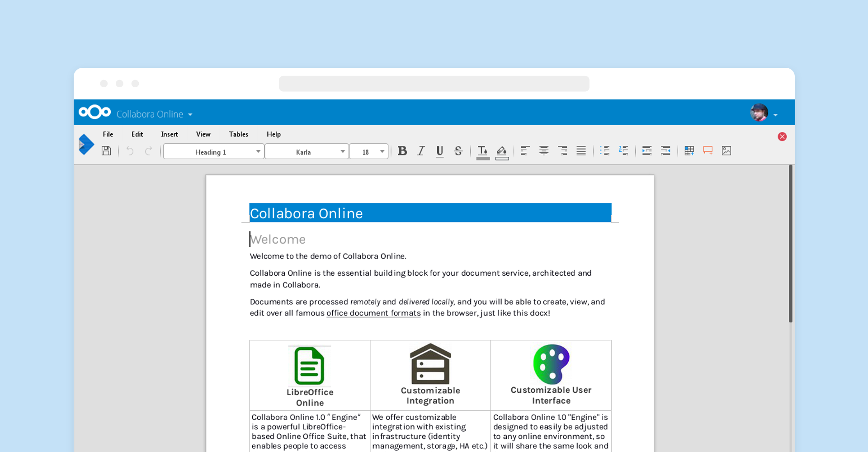868x452 pixels.
Task: Justify the paragraph text
Action: point(581,151)
